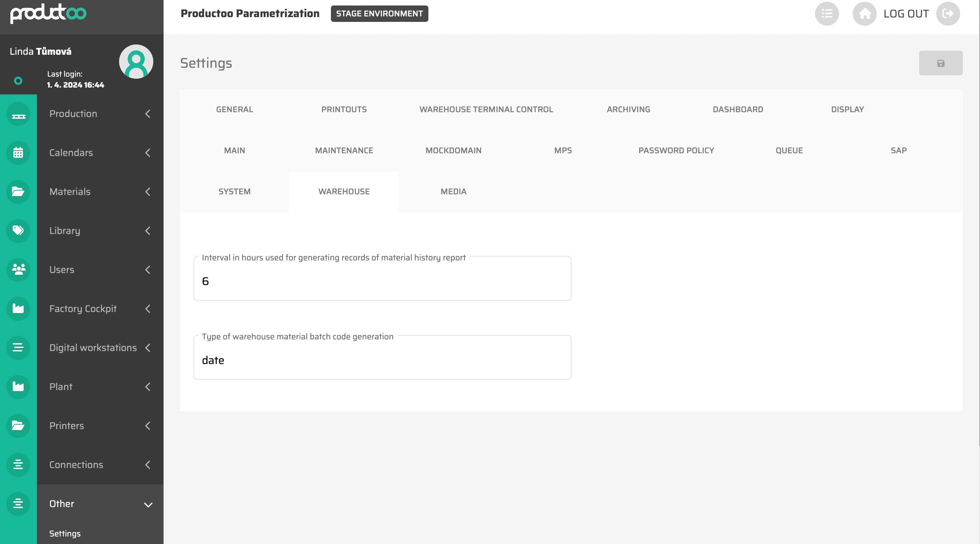Screen dimensions: 980x544
Task: Open the list menu icon in header
Action: [827, 14]
